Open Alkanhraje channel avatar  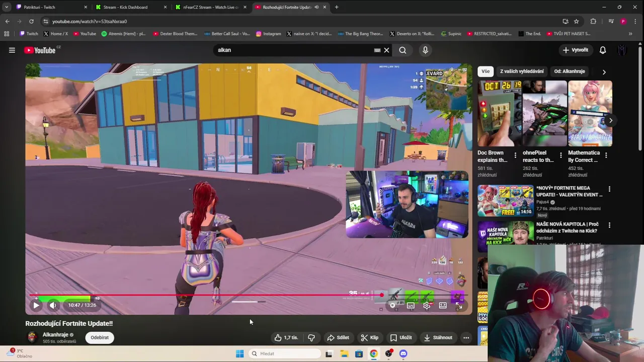32,337
